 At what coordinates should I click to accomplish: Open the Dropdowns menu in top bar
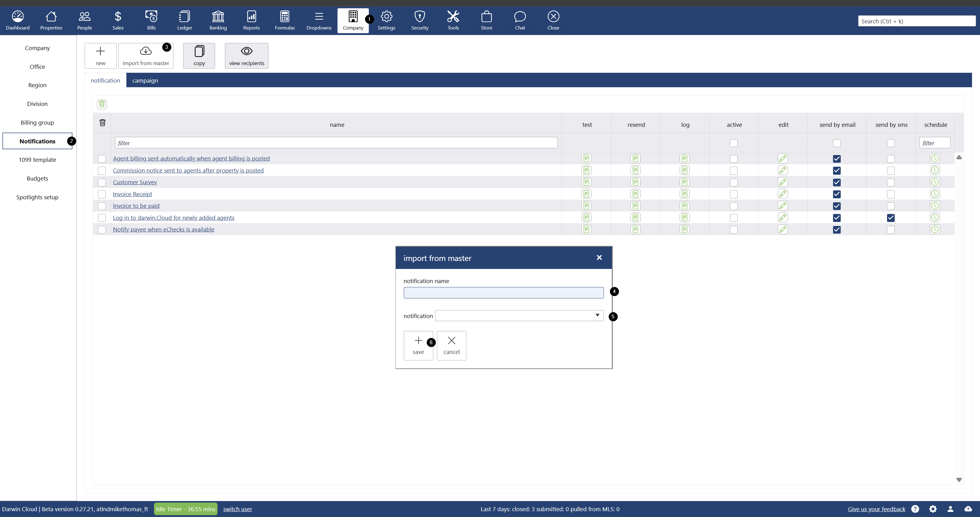pos(319,20)
